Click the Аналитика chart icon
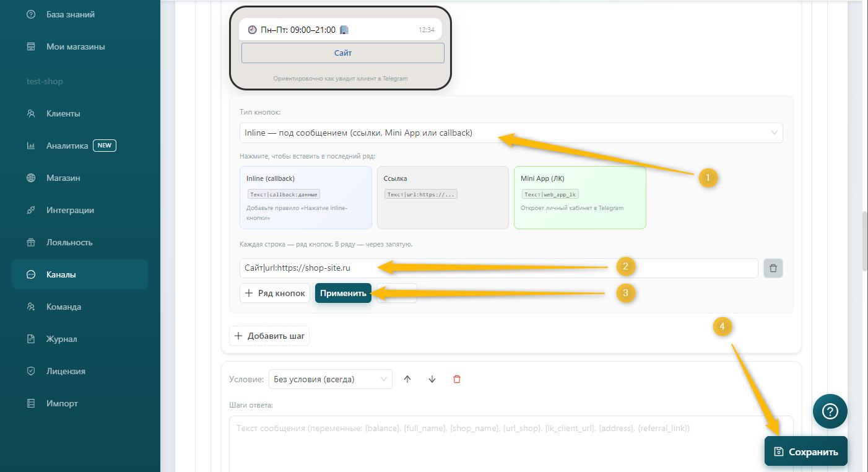Screen dimensions: 868x472 tap(31, 146)
